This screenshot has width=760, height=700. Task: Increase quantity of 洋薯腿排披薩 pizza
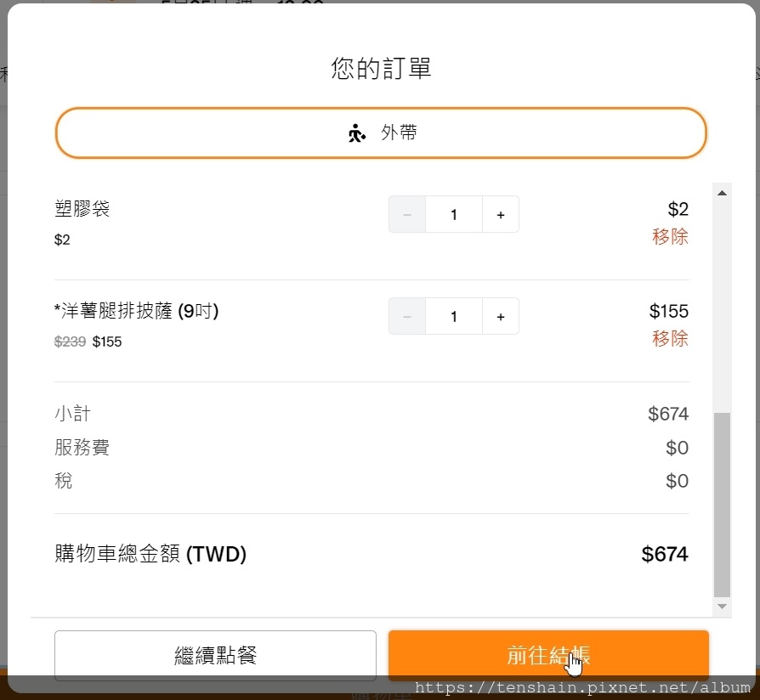[x=501, y=317]
